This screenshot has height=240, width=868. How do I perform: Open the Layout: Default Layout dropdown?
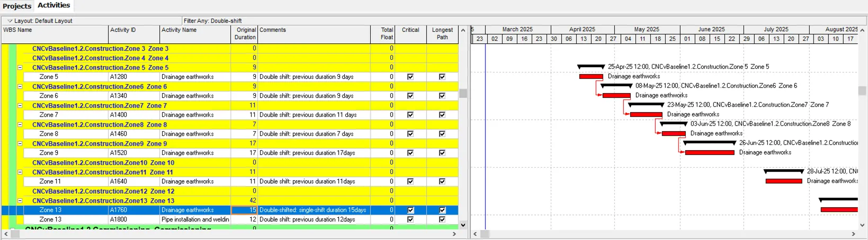10,21
